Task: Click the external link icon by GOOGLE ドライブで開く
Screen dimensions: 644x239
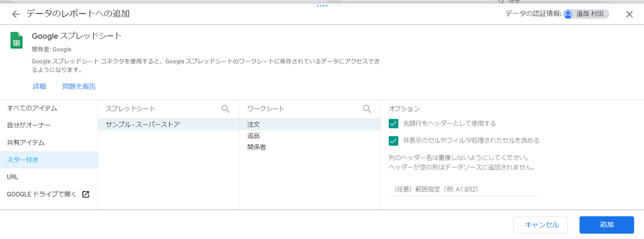Action: tap(86, 194)
